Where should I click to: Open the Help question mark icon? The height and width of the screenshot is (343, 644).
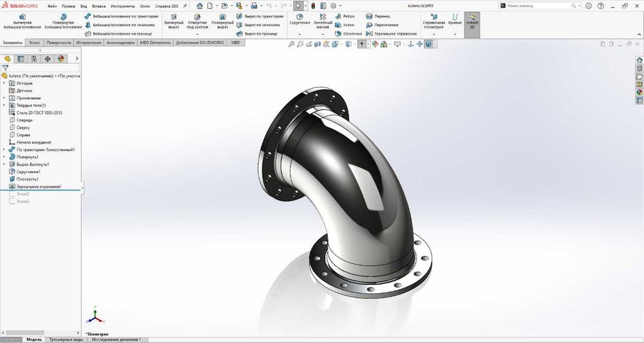(x=600, y=6)
